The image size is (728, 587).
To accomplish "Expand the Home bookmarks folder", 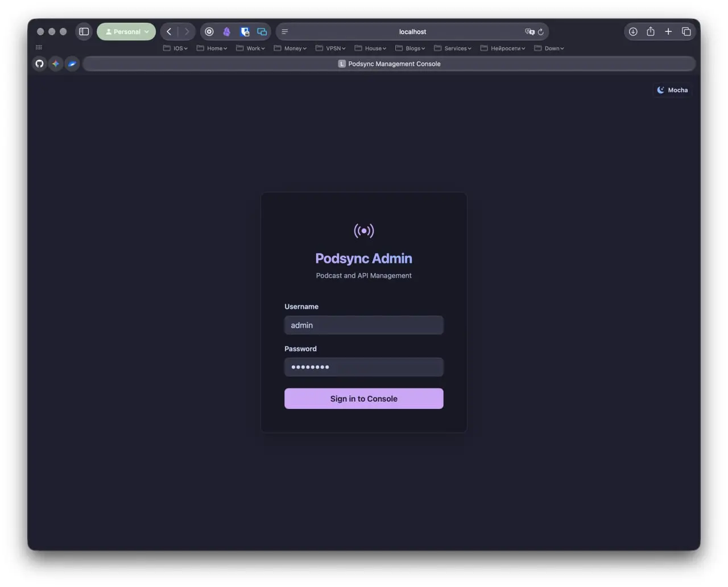I will pyautogui.click(x=212, y=48).
